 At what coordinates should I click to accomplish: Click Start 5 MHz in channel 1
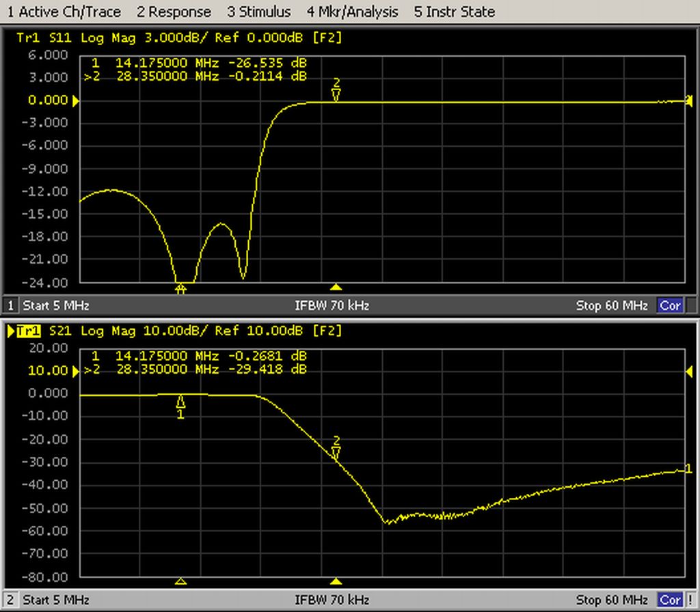[x=56, y=305]
